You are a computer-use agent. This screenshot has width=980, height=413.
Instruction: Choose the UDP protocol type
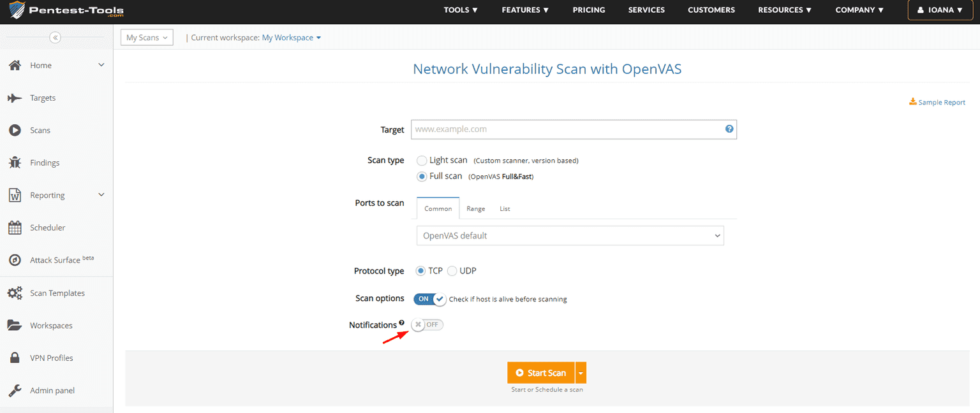(452, 271)
